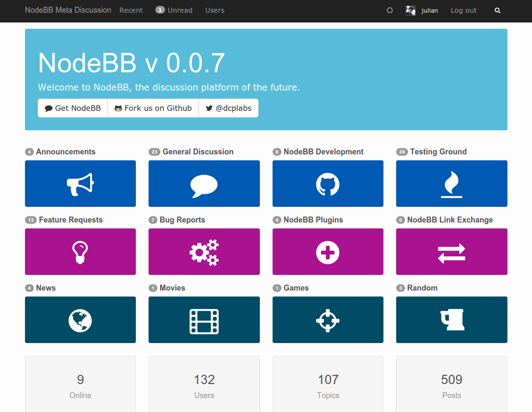Image resolution: width=532 pixels, height=412 pixels.
Task: Click the 39 badge beside Testing Ground
Action: pyautogui.click(x=402, y=152)
